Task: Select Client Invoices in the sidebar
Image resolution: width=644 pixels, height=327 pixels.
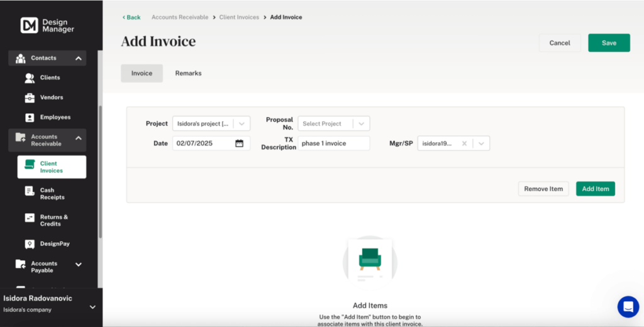Action: tap(52, 167)
